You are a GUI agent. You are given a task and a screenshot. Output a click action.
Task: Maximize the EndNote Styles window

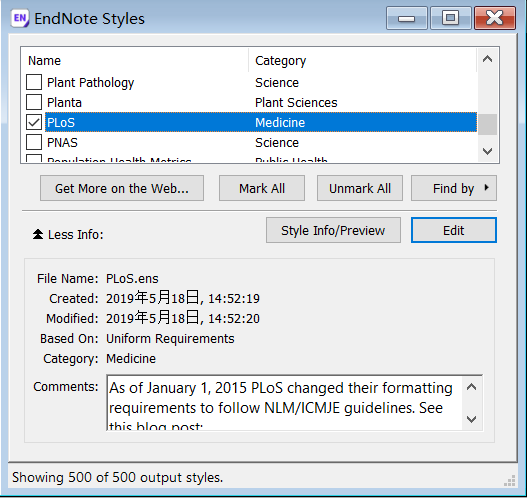coord(450,18)
